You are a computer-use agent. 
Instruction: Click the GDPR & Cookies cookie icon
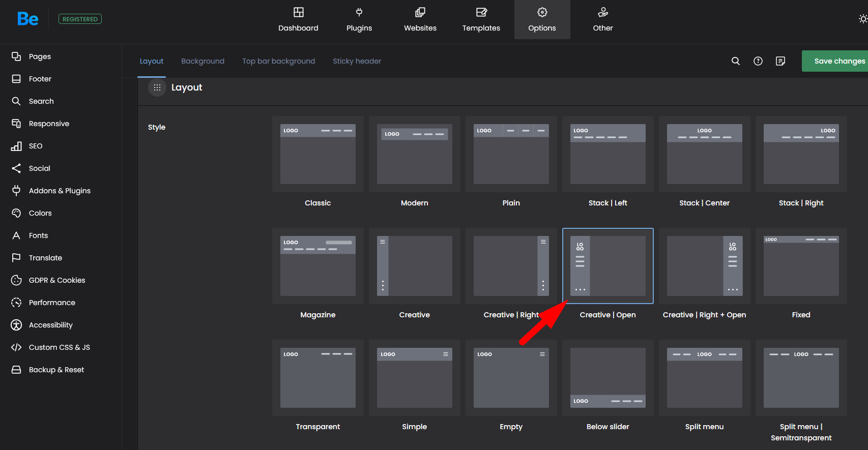[16, 280]
